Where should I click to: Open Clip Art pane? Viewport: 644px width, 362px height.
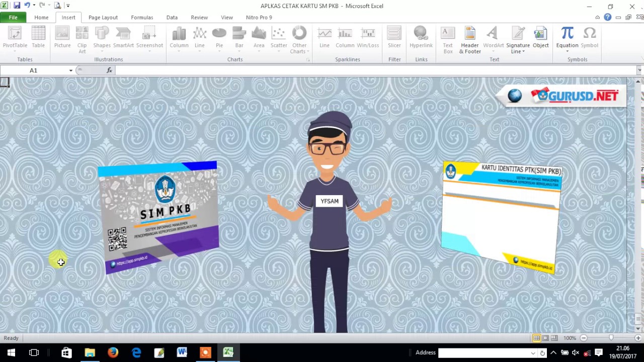pos(82,40)
